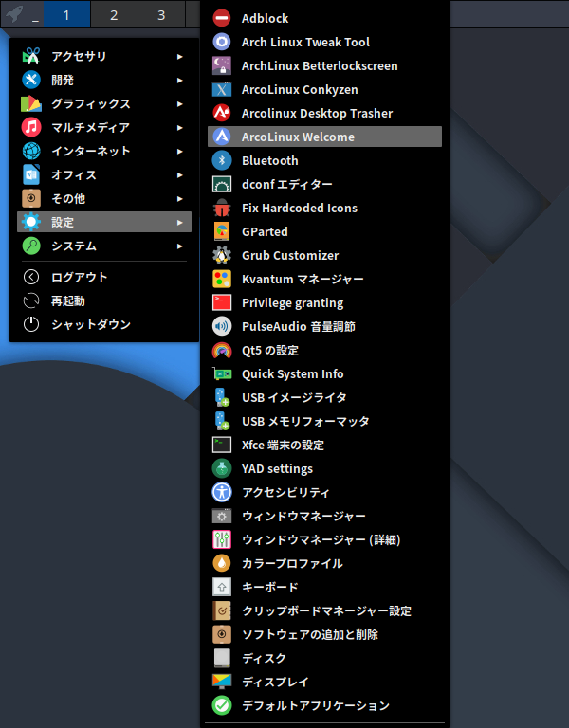This screenshot has height=728, width=569.
Task: Switch to workspace 3
Action: 161,14
